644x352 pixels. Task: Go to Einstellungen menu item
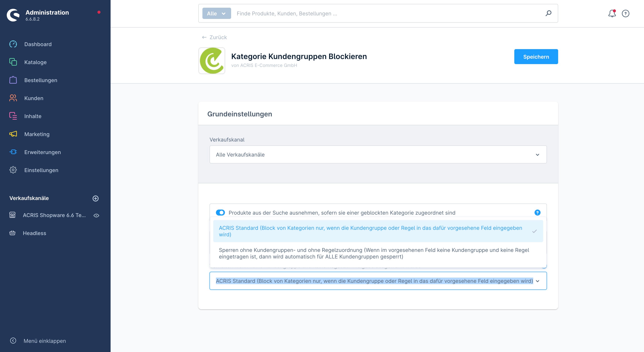coord(41,170)
